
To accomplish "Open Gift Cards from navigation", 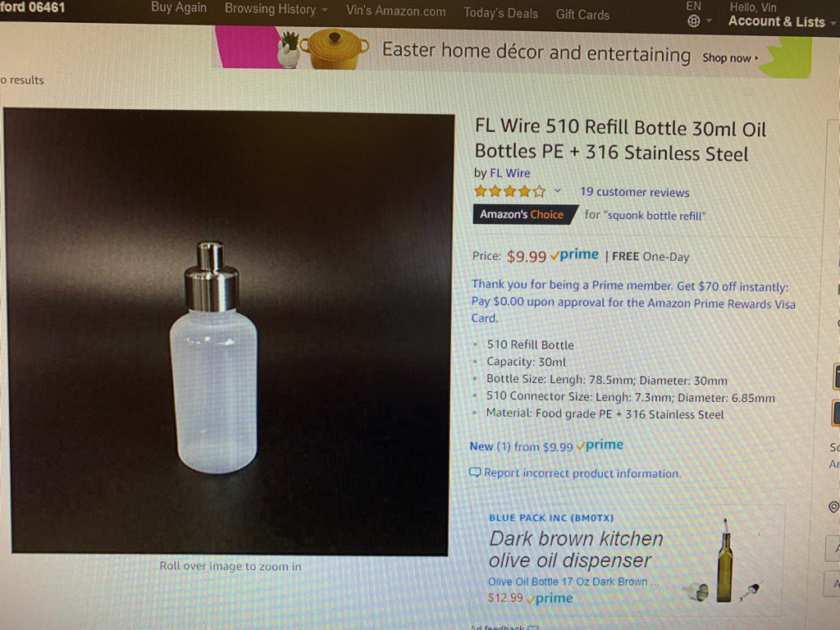I will click(x=582, y=15).
